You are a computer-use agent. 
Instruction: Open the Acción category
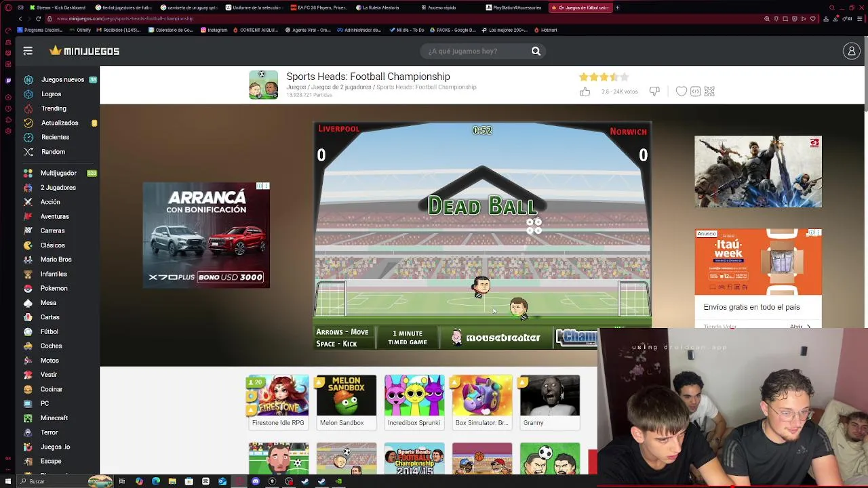50,202
